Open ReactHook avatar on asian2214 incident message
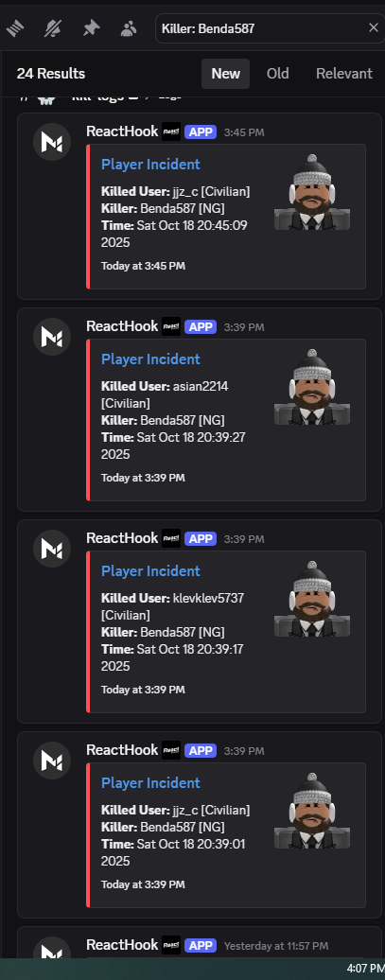The height and width of the screenshot is (980, 385). coord(52,336)
